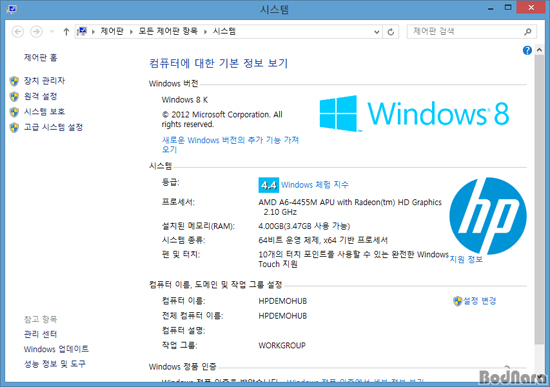Screen dimensions: 550x387
Task: Expand the chevron after 모든 제어판 항목
Action: click(206, 32)
